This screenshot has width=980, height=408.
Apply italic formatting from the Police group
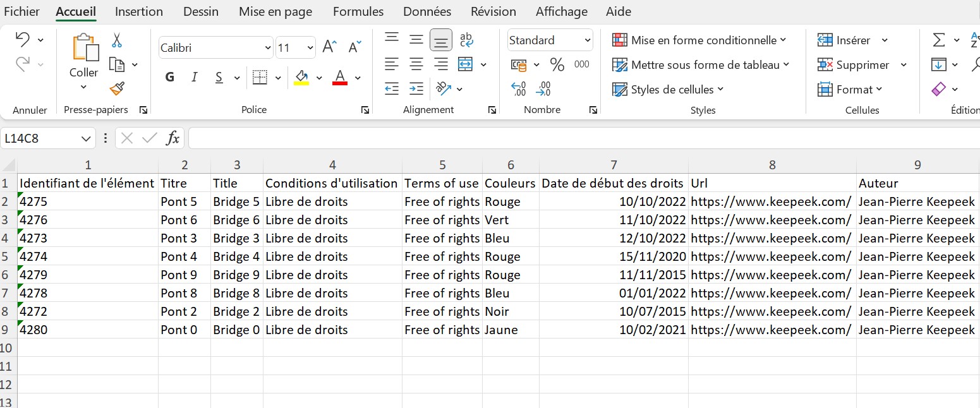(x=194, y=76)
